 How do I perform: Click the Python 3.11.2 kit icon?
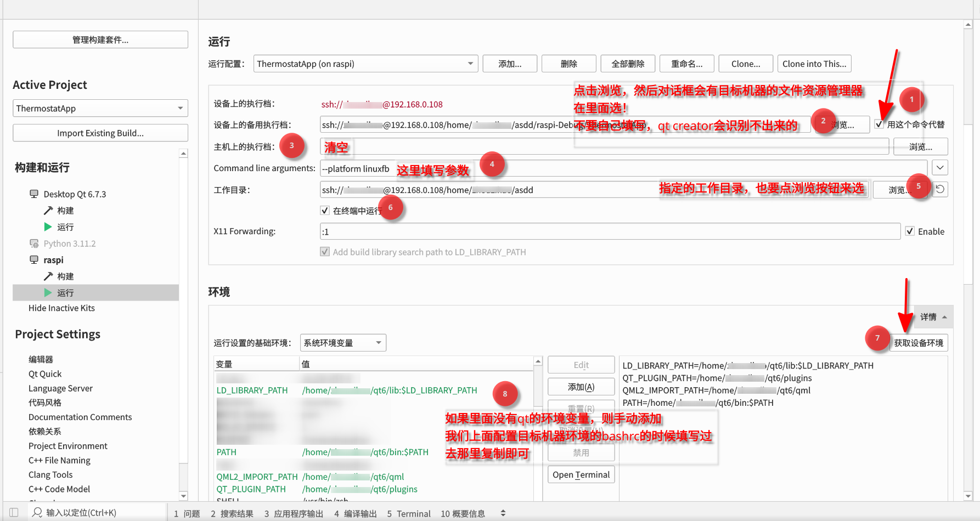tap(34, 243)
